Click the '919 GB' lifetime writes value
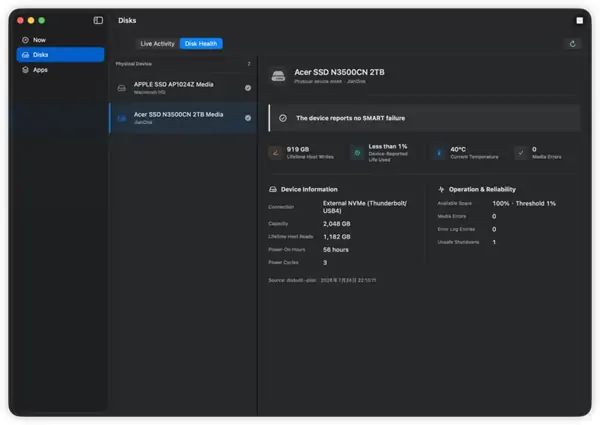The width and height of the screenshot is (600, 425). [298, 149]
